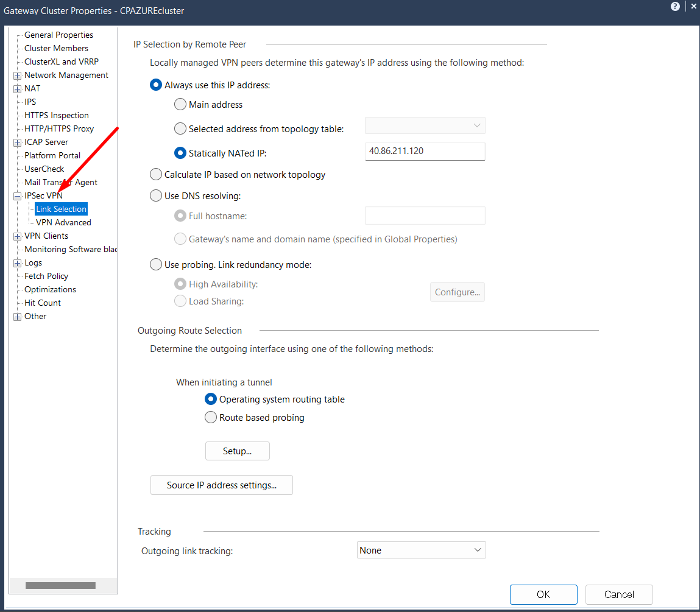Open the VPN Advanced page
The width and height of the screenshot is (700, 612).
coord(63,222)
